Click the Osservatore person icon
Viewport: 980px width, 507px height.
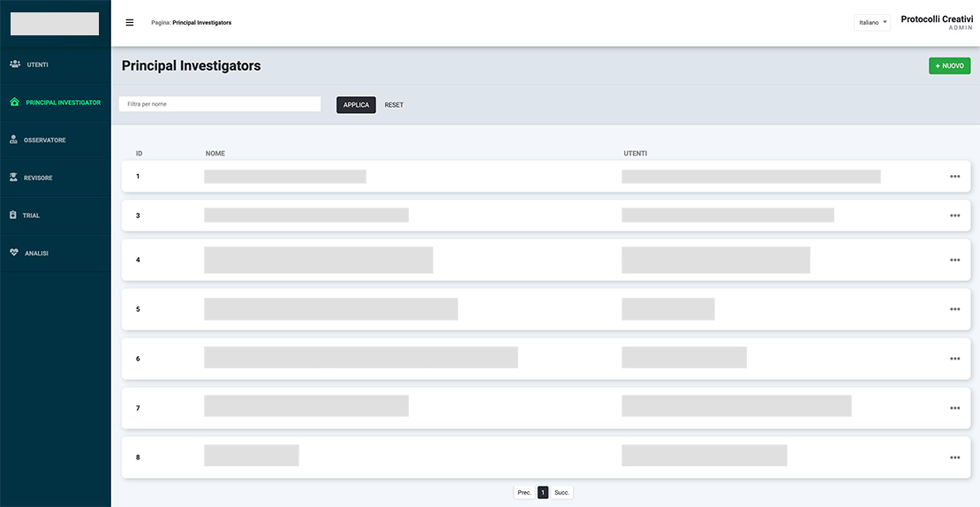(x=14, y=140)
